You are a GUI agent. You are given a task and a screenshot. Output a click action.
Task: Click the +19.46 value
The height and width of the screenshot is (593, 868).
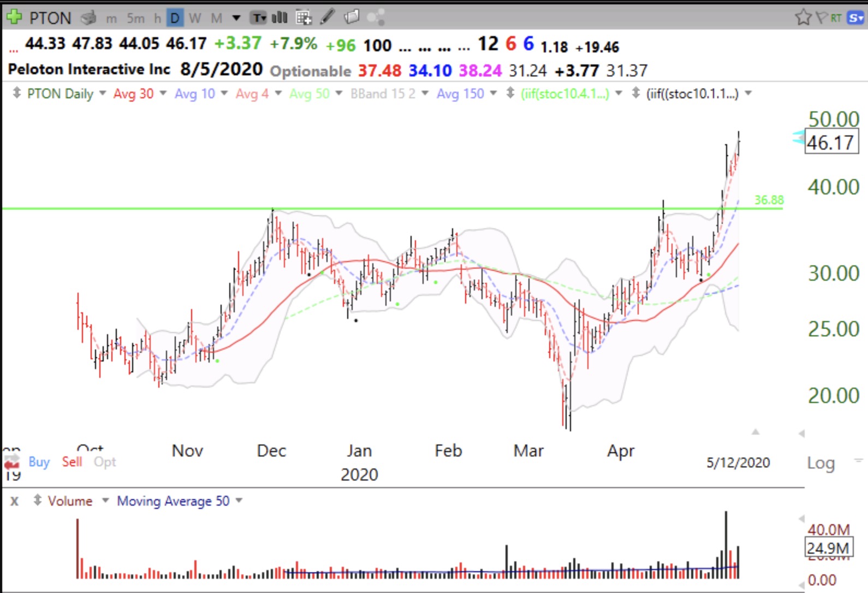point(597,48)
